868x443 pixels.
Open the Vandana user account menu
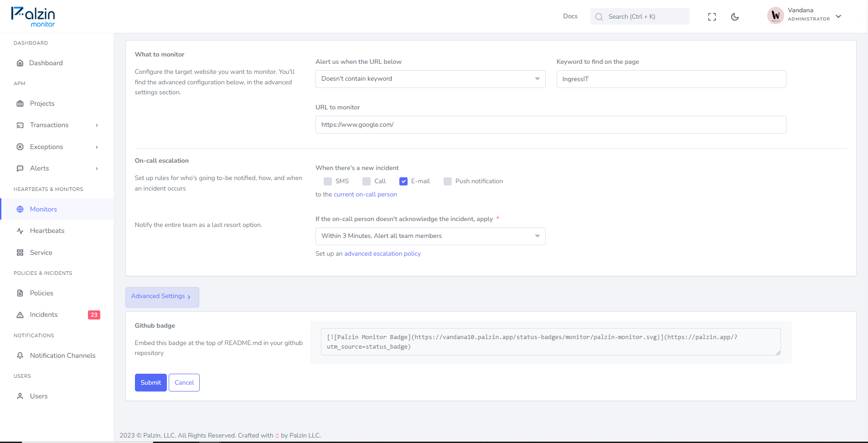click(x=804, y=16)
